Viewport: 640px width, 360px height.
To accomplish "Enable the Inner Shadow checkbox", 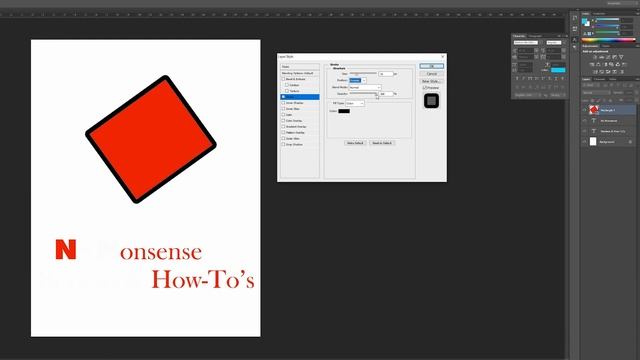I will coord(283,103).
